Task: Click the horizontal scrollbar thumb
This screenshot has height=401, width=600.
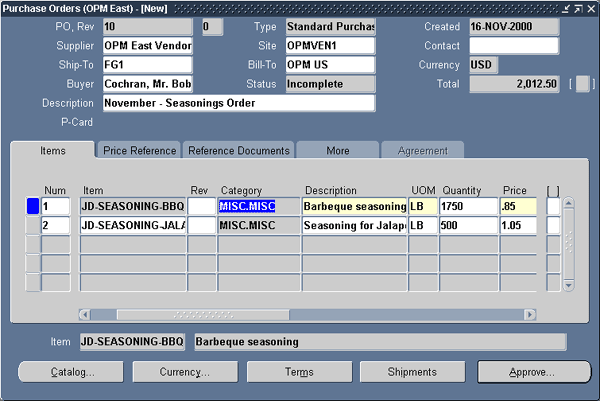Action: pos(203,315)
